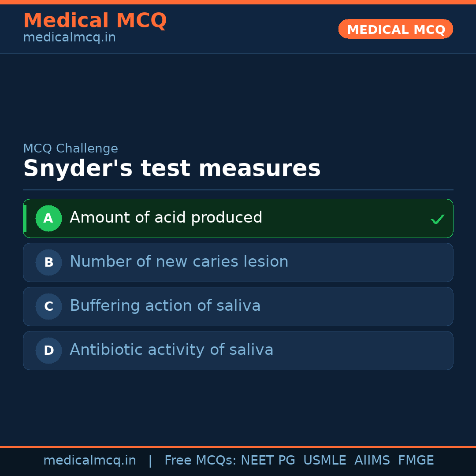
Task: Click 'USMLE' in the footer
Action: point(324,461)
